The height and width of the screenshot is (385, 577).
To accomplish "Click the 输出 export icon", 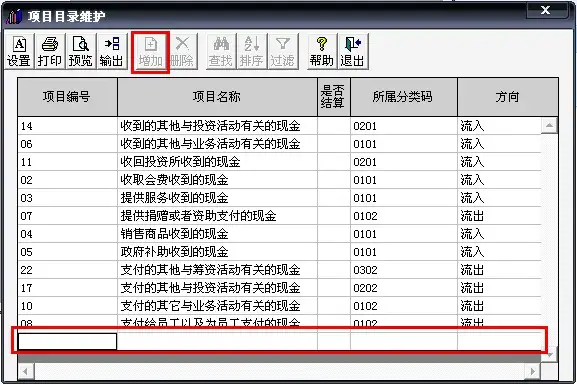I will (x=111, y=51).
